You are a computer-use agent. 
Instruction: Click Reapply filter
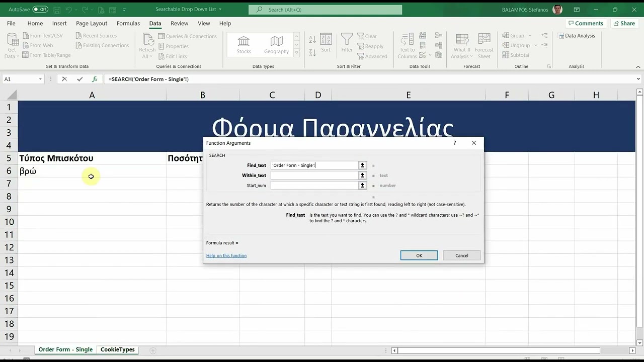click(x=370, y=46)
